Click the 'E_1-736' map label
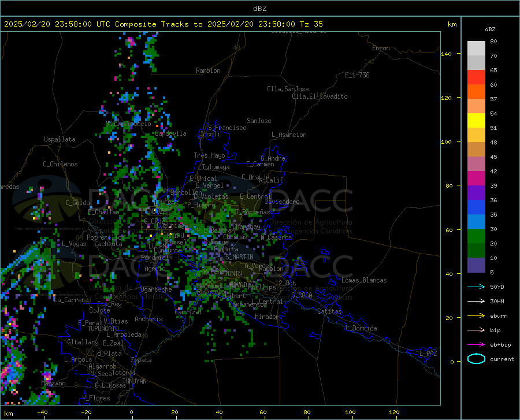 357,75
